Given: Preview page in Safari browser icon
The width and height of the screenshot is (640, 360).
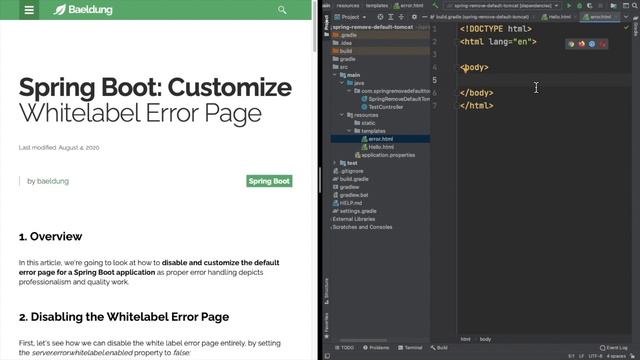Looking at the screenshot, I should (x=592, y=44).
